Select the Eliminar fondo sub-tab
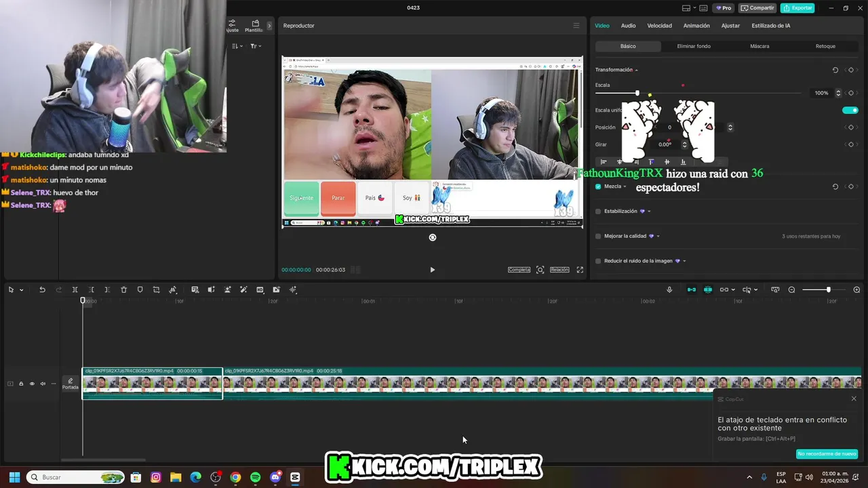The image size is (868, 488). click(694, 46)
